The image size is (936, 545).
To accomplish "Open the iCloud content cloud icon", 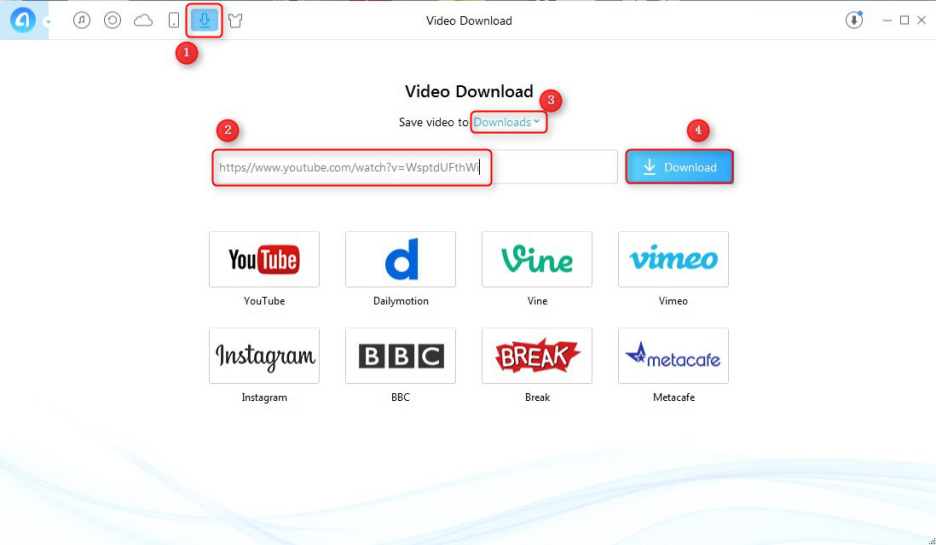I will [x=143, y=21].
